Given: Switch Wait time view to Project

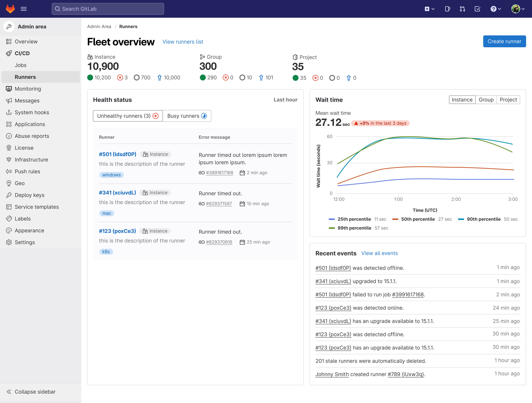Looking at the screenshot, I should point(508,99).
